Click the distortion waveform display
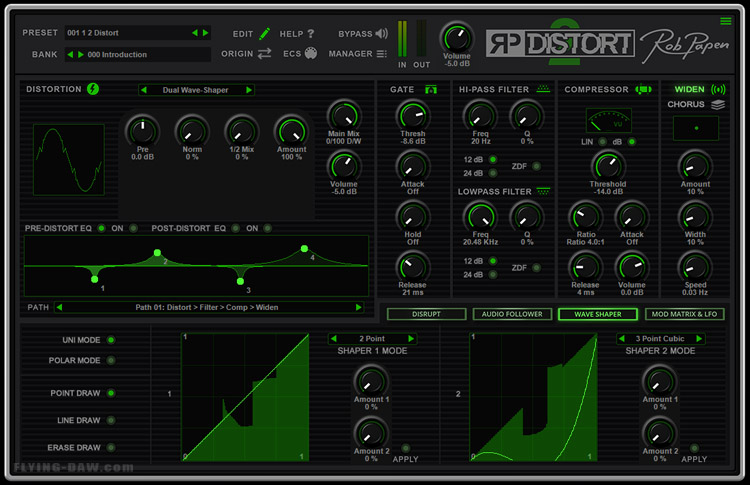 coord(69,160)
